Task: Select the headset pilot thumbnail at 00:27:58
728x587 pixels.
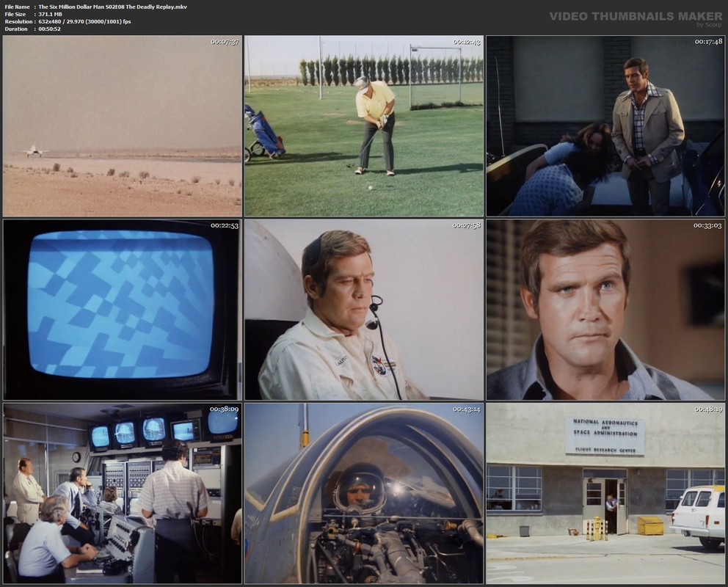Action: (364, 310)
